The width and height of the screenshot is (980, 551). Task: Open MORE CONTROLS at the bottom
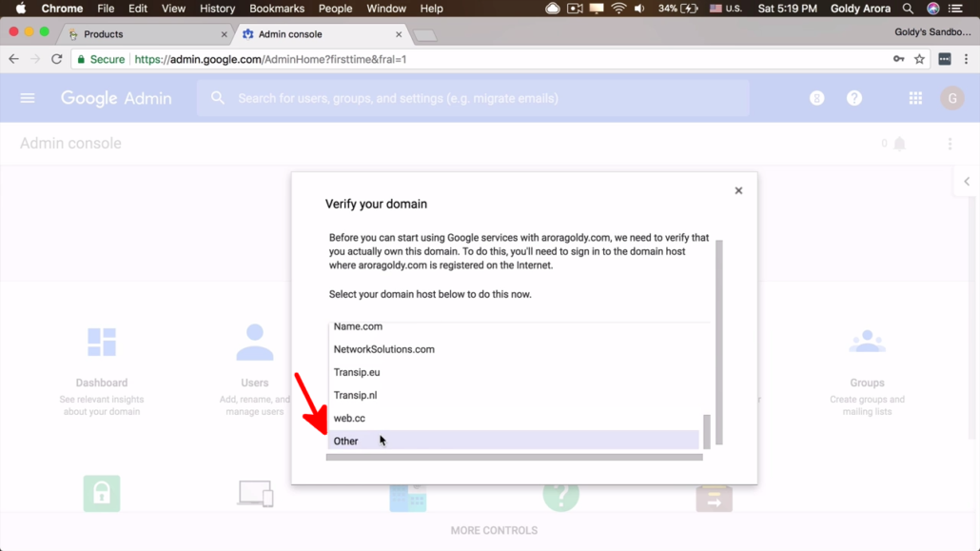click(494, 530)
